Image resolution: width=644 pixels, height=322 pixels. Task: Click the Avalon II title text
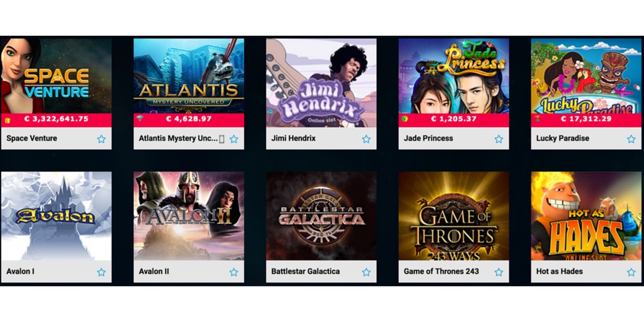pos(154,272)
